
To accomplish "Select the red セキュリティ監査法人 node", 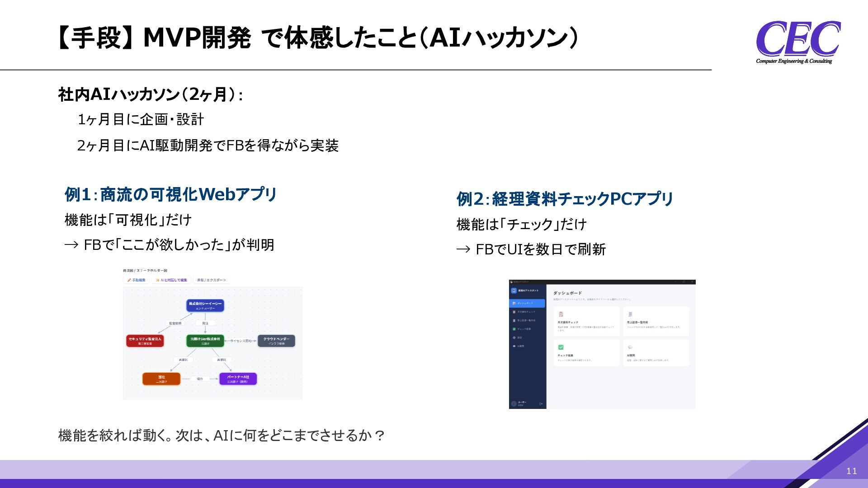I will coord(145,341).
